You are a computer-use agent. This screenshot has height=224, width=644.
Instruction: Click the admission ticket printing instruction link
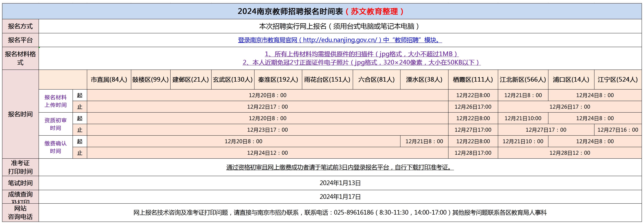(x=340, y=167)
